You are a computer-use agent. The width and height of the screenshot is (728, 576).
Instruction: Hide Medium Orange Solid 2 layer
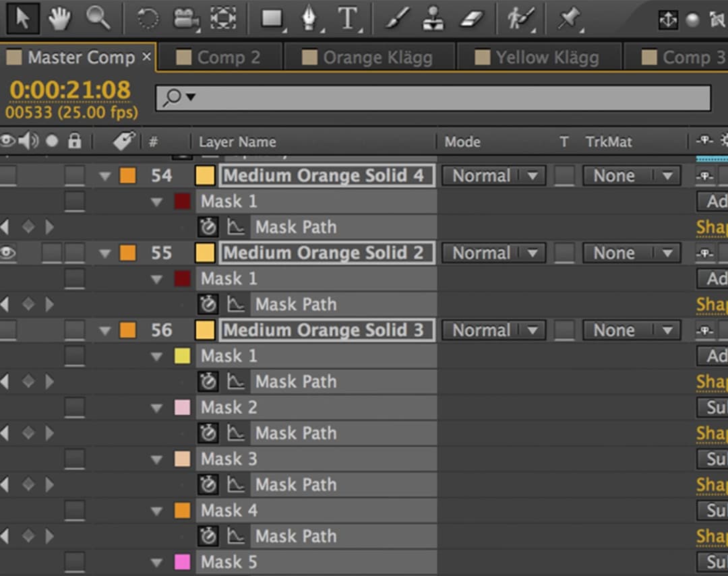pyautogui.click(x=7, y=253)
